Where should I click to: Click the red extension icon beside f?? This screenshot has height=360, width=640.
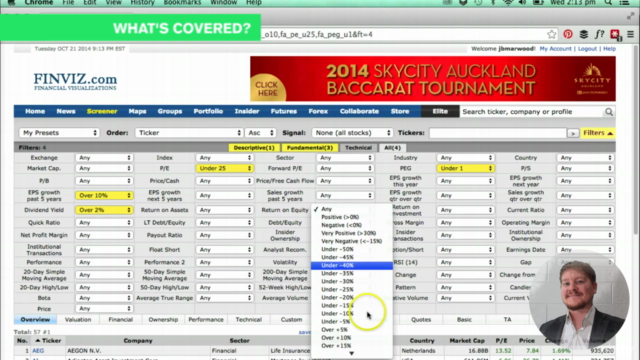coord(615,35)
